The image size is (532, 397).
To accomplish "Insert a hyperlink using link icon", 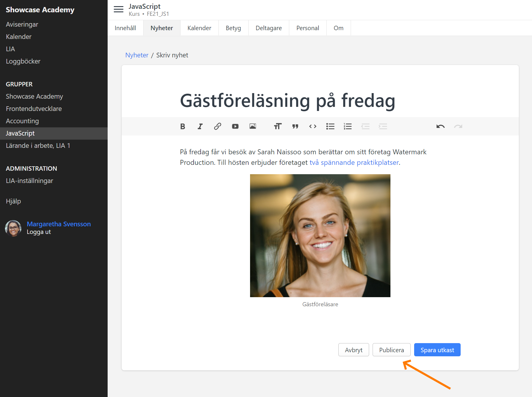I will (x=218, y=126).
